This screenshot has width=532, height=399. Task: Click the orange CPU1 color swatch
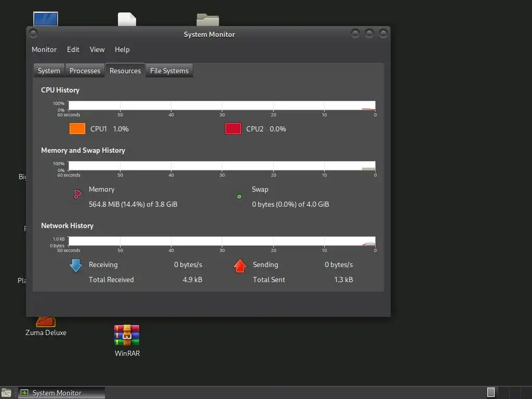click(x=77, y=129)
